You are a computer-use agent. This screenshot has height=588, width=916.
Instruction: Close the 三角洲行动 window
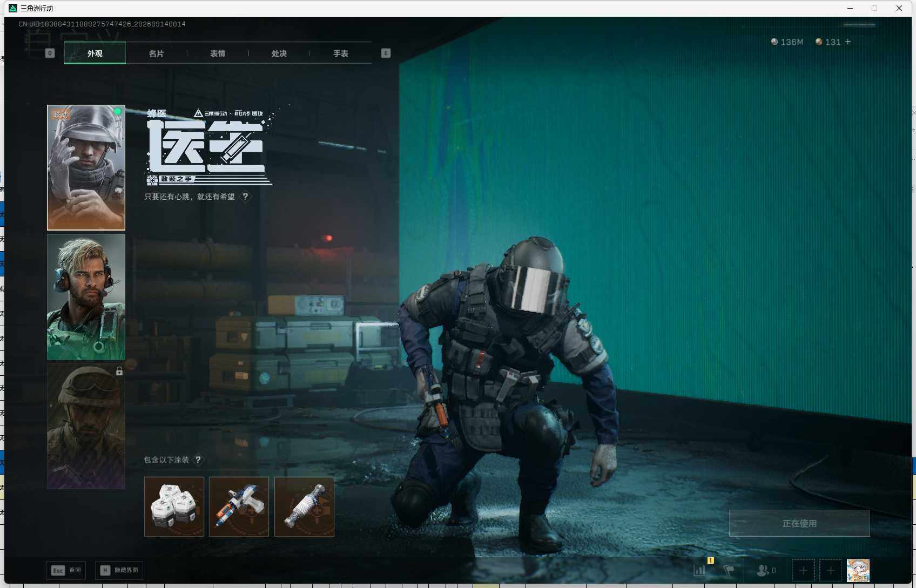pyautogui.click(x=899, y=8)
